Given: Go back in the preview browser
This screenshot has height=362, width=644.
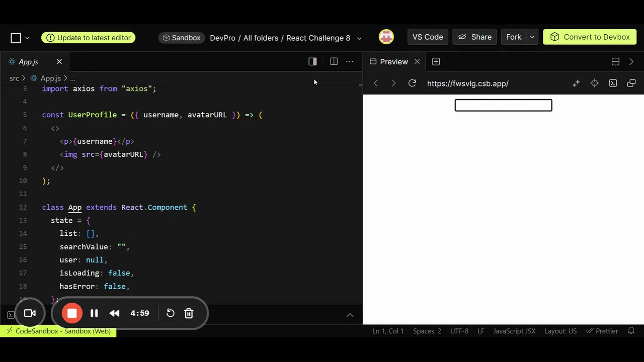Looking at the screenshot, I should 375,83.
